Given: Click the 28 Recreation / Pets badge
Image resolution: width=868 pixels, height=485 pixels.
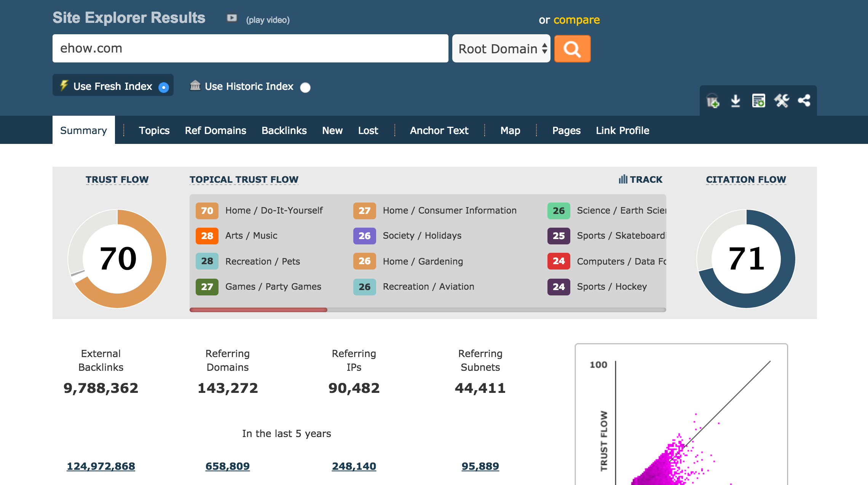Looking at the screenshot, I should coord(207,261).
